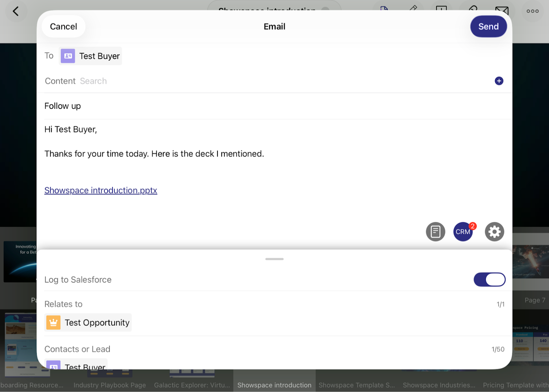Screen dimensions: 549x392
Task: Click the Test Buyer contact card icon
Action: click(x=68, y=56)
